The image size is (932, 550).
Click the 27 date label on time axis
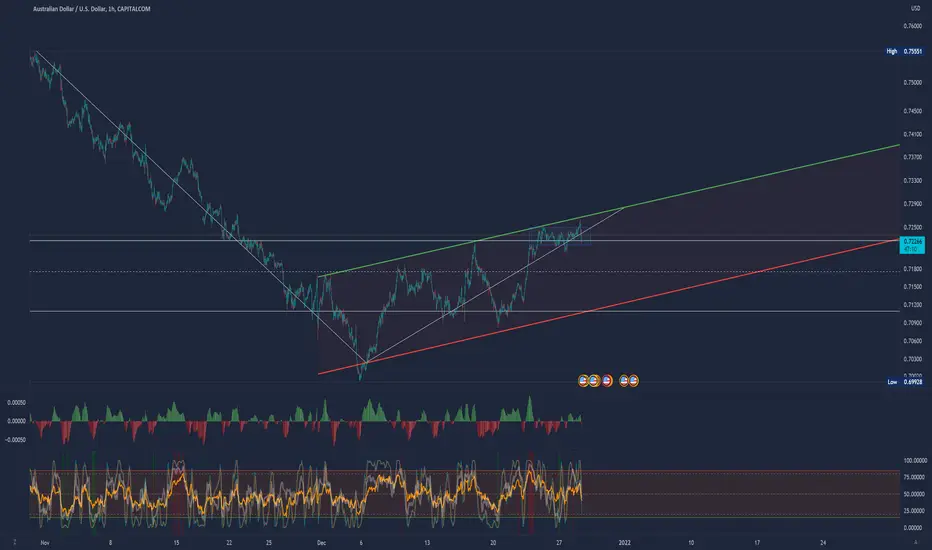[559, 543]
